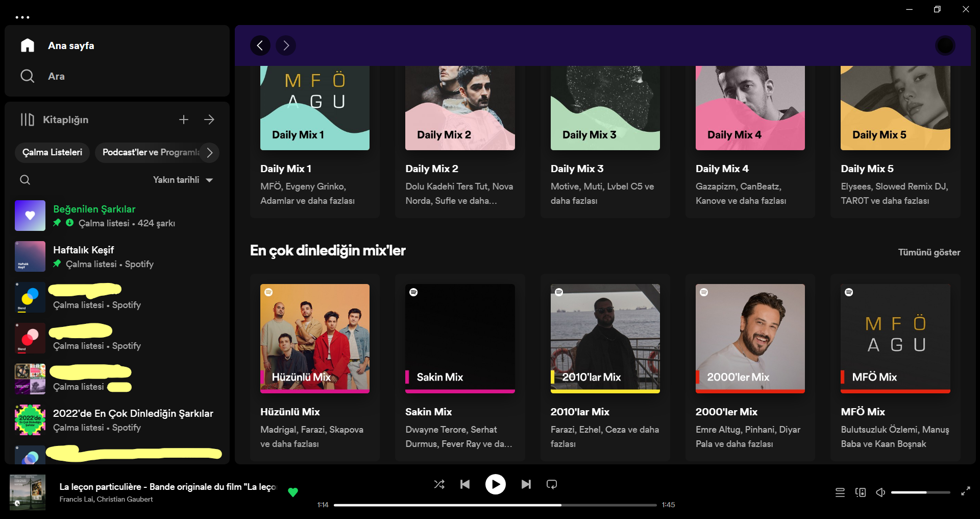Seek within the song progress bar
980x519 pixels.
tap(495, 505)
